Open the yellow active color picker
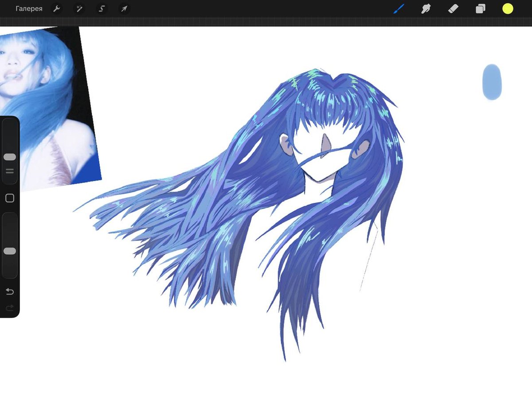532x399 pixels. [x=508, y=8]
